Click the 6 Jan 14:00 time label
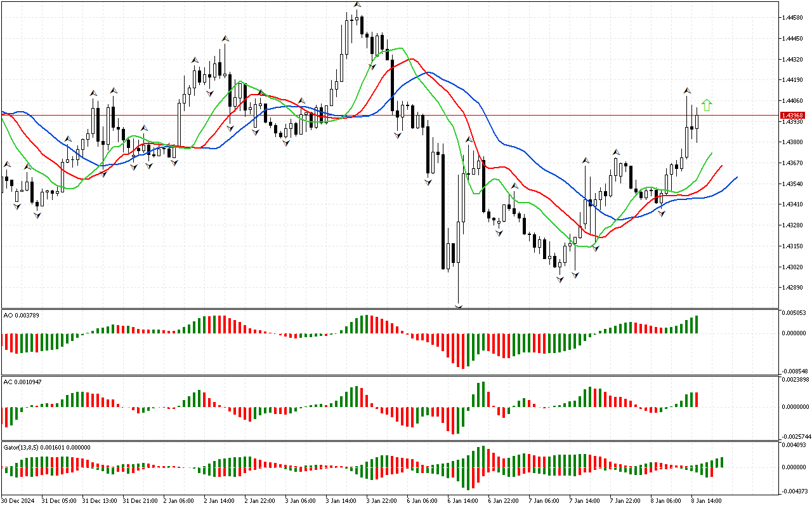The width and height of the screenshot is (812, 508). 464,500
